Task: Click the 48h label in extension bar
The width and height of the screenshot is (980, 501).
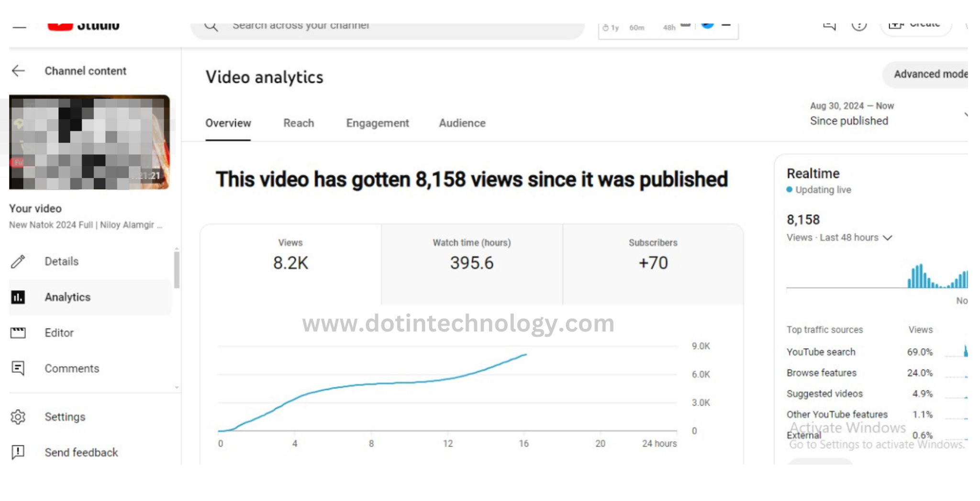Action: point(669,28)
